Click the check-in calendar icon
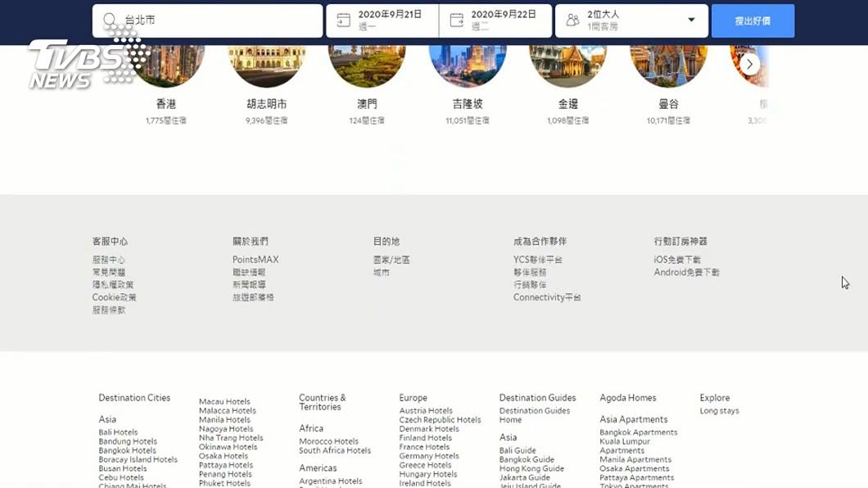Viewport: 868px width, 488px height. click(343, 20)
